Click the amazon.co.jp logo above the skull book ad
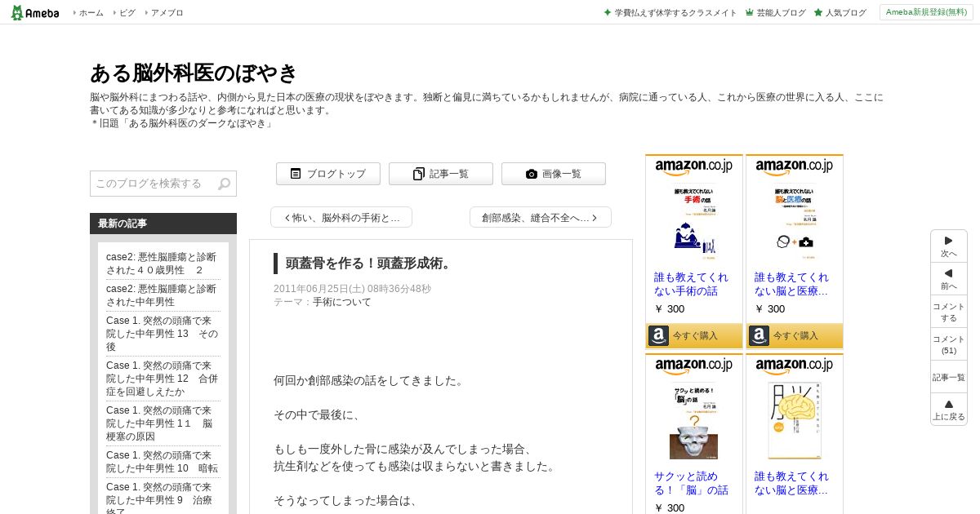Viewport: 980px width, 514px height. [x=693, y=366]
